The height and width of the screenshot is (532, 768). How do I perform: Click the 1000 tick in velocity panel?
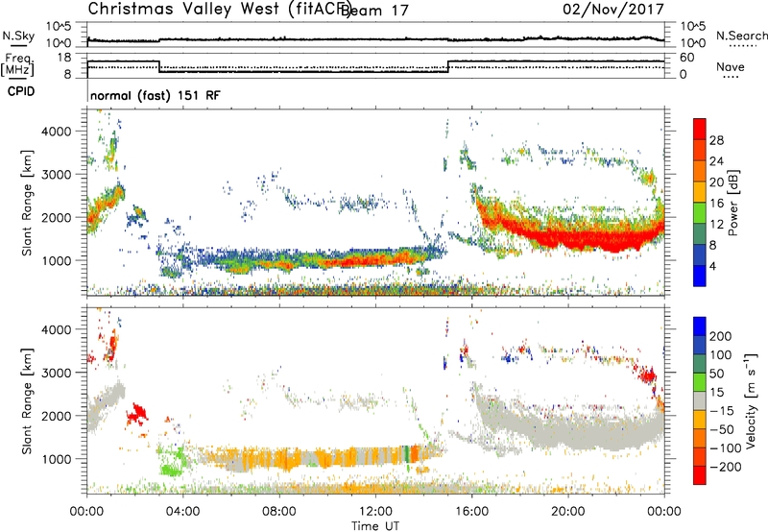56,459
